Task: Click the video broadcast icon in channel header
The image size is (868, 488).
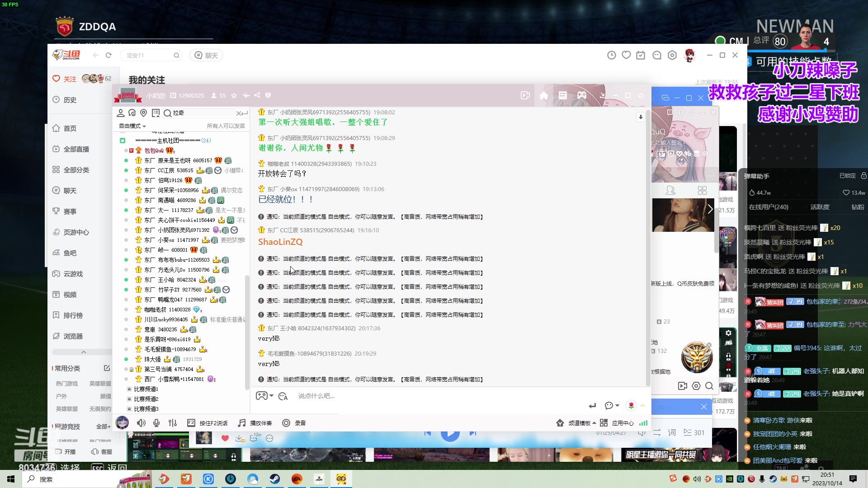Action: (x=525, y=95)
